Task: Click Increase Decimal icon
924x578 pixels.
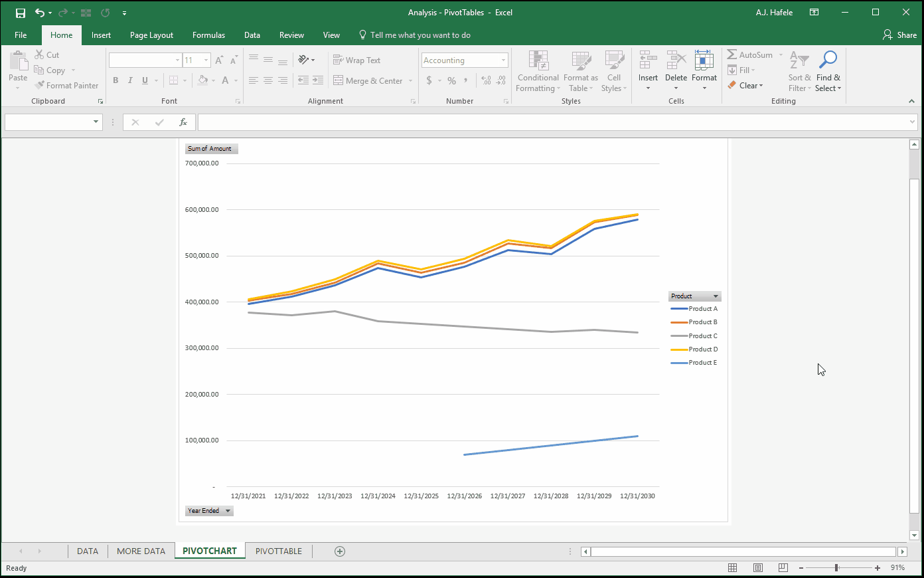Action: 487,80
